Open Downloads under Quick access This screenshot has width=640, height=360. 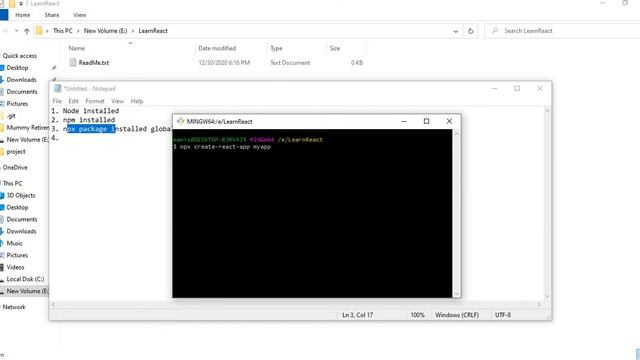coord(21,80)
